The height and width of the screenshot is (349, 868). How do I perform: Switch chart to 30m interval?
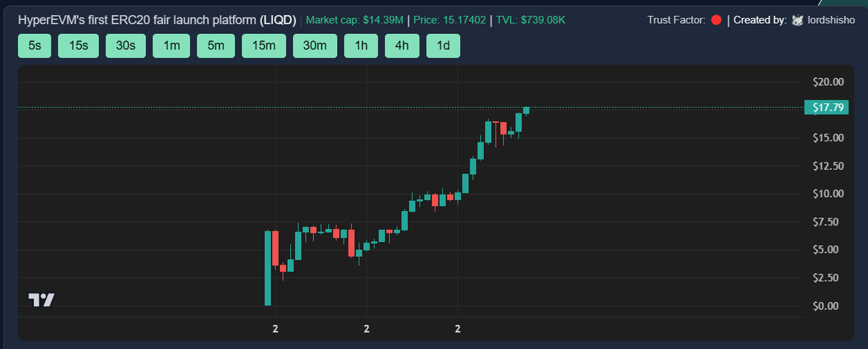315,46
